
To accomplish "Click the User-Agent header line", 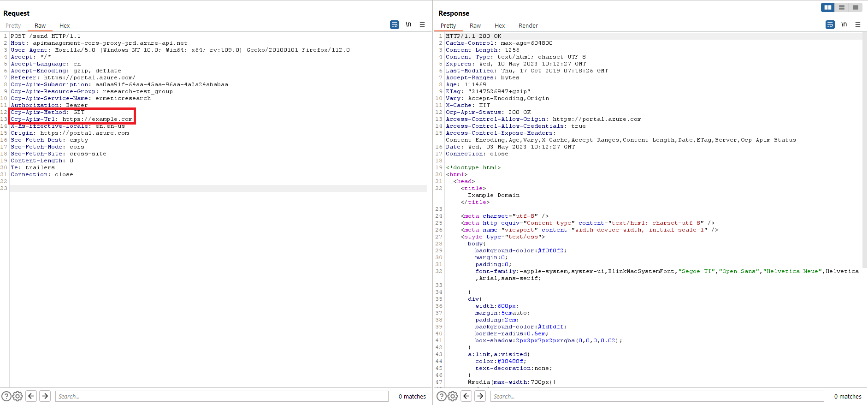I will (x=180, y=50).
